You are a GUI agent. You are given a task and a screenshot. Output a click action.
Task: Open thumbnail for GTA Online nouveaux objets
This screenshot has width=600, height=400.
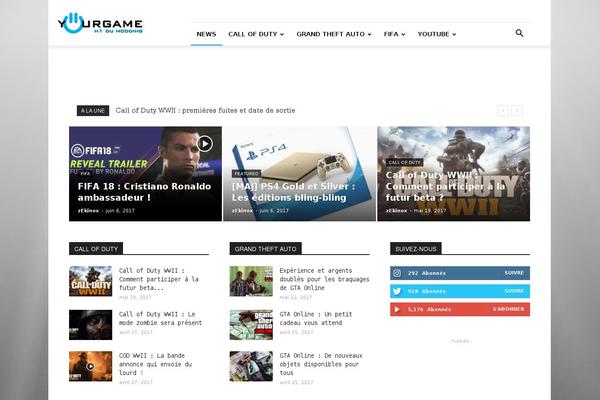(251, 366)
